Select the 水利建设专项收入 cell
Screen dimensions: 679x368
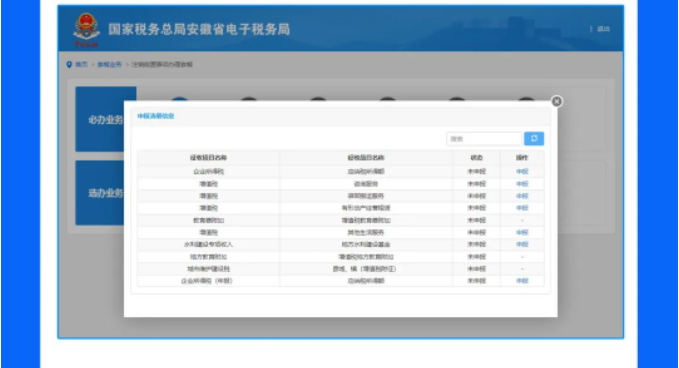[208, 244]
